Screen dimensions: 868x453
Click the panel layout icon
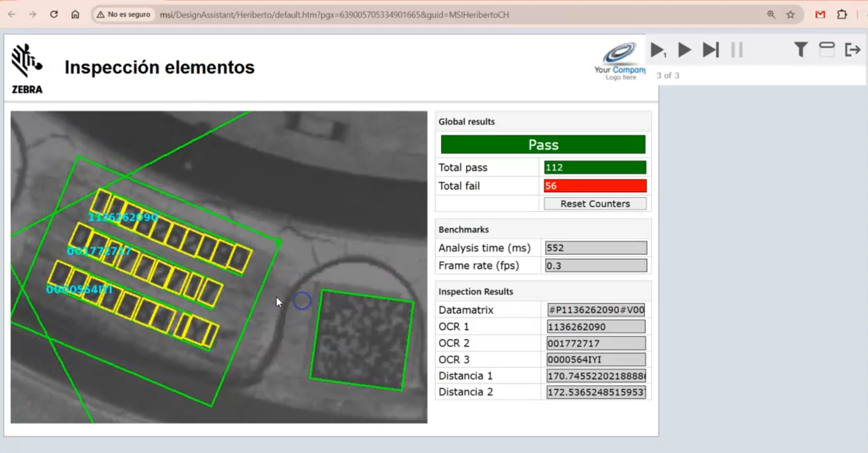[x=827, y=50]
